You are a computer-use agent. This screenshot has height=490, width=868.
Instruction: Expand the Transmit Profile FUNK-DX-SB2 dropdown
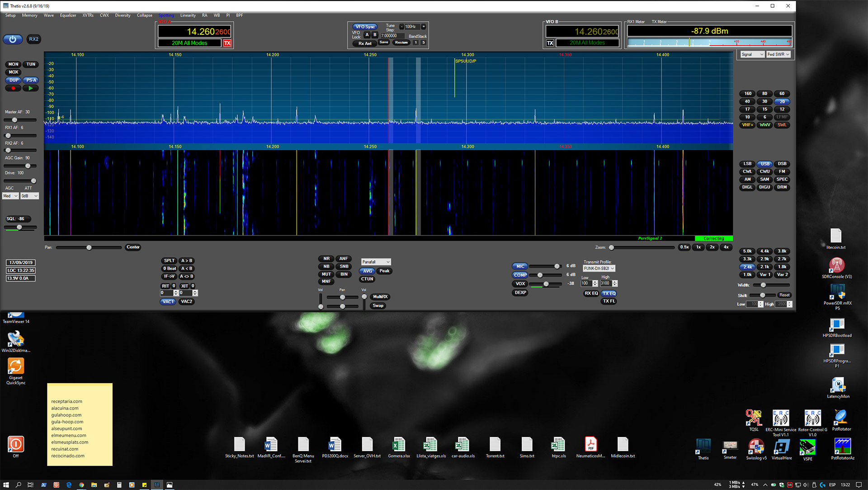[x=599, y=268]
